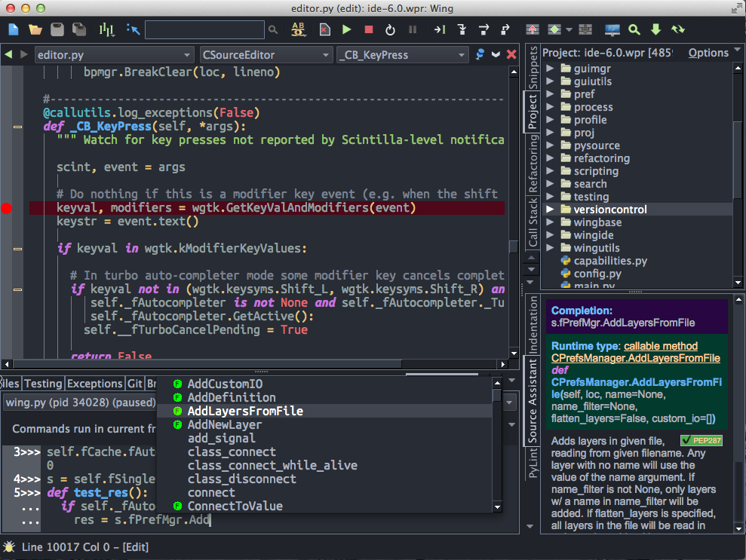Viewport: 746px width, 560px height.
Task: Close editor.py using the red X icon
Action: (x=511, y=54)
